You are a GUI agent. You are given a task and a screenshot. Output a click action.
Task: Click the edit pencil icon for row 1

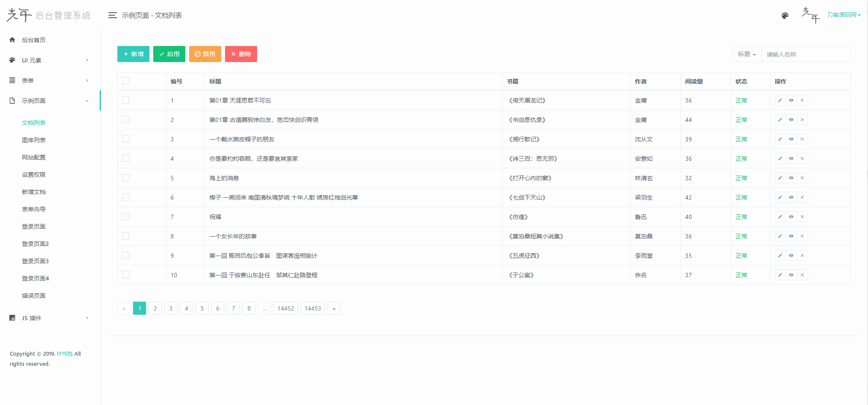pos(780,100)
